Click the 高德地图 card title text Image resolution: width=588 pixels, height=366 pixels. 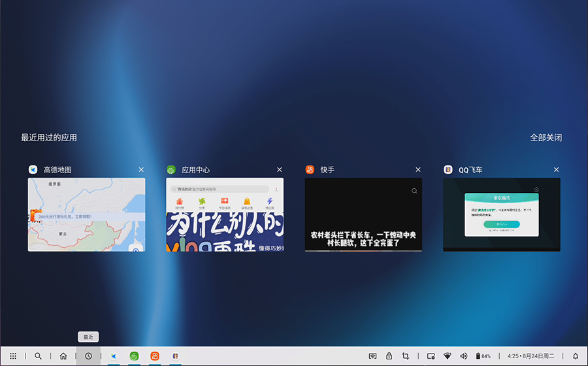[57, 170]
